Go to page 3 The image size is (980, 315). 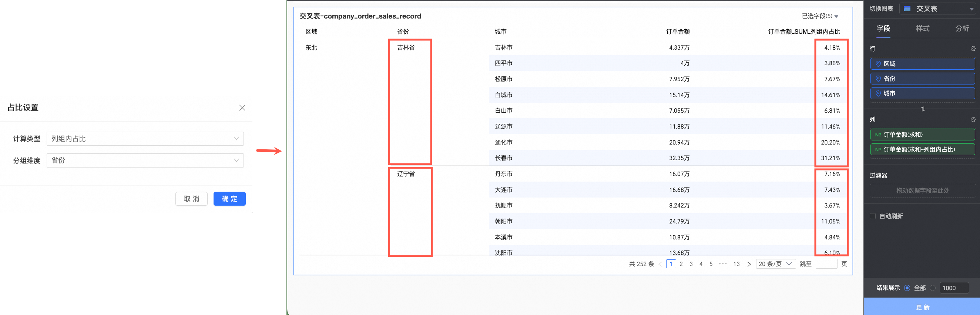pyautogui.click(x=691, y=264)
